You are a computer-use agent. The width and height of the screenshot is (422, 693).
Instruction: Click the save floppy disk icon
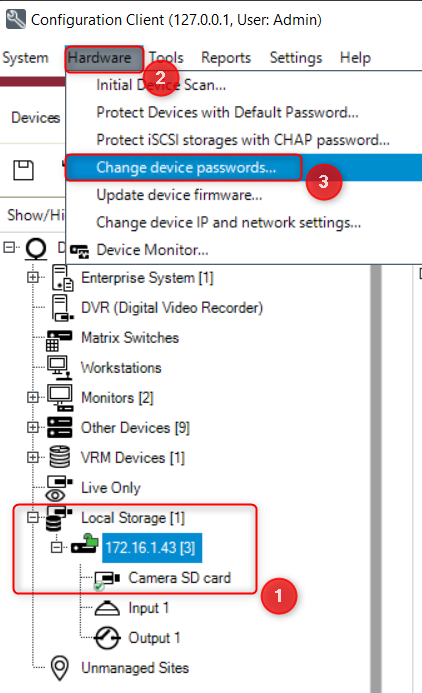pos(23,170)
